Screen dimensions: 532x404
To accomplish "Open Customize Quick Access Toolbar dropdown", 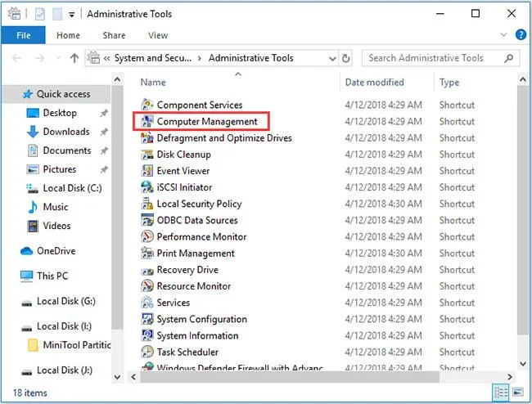I will point(71,15).
